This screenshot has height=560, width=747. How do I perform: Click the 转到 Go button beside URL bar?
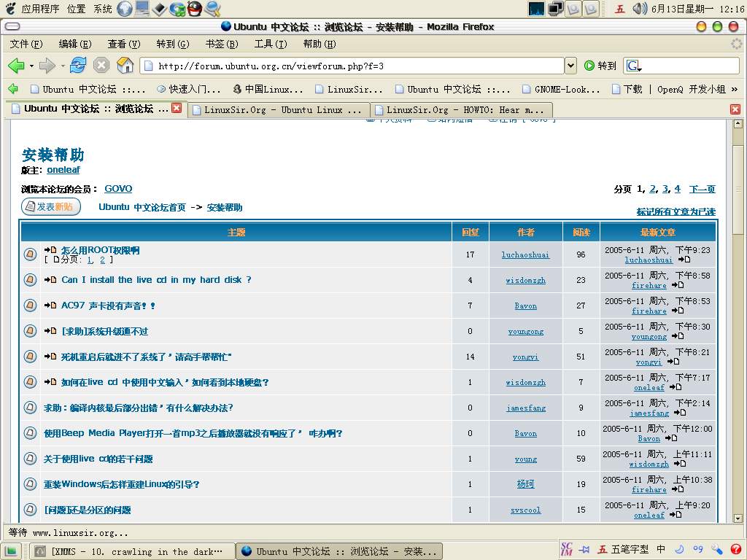click(x=600, y=66)
